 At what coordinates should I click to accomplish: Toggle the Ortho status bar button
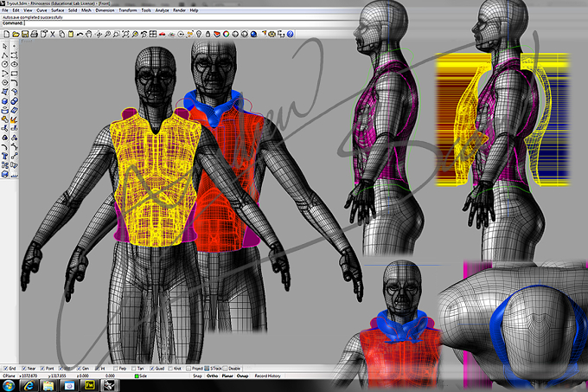point(212,376)
